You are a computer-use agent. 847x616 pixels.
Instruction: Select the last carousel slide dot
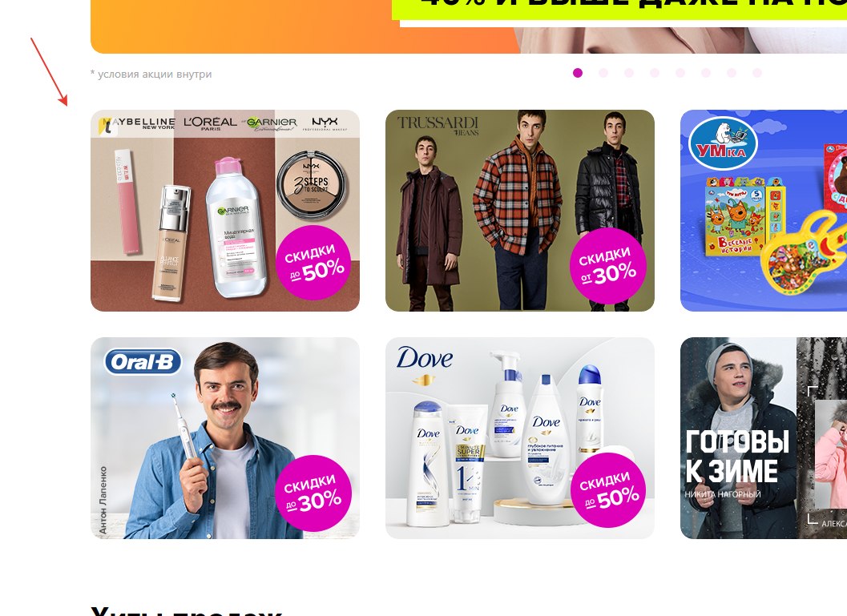(x=757, y=73)
